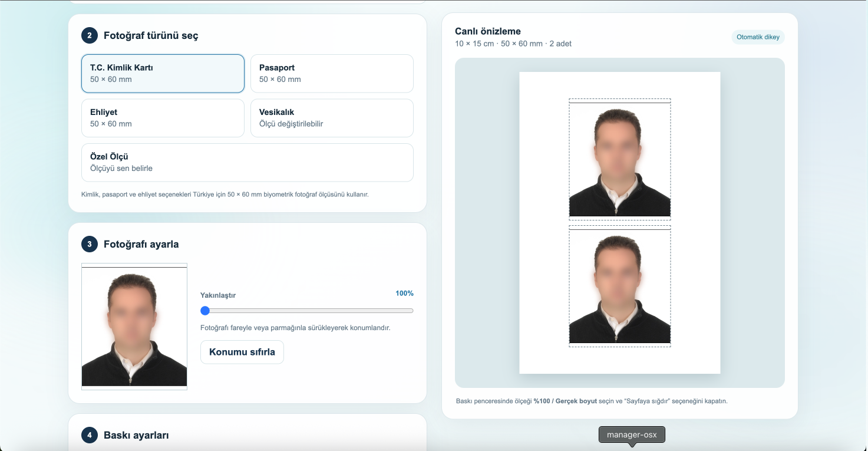Click the Fotoğraf türünü seç heading

pyautogui.click(x=151, y=35)
